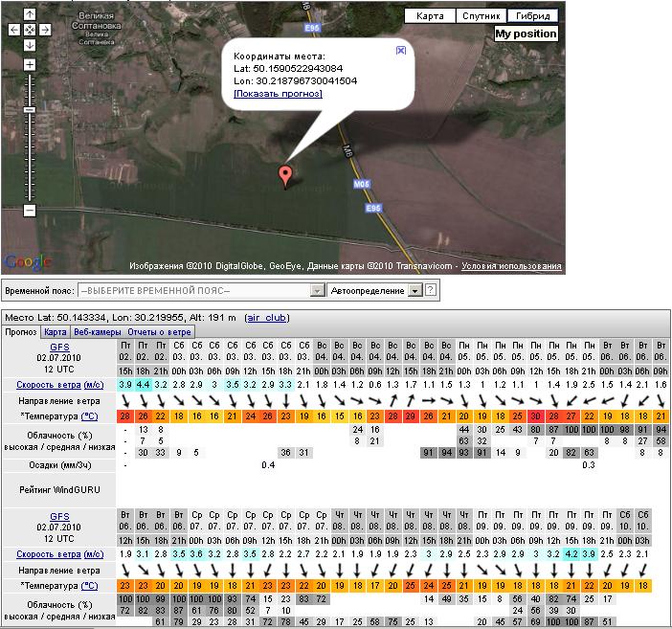The width and height of the screenshot is (672, 629).
Task: Click the center return-to-position map icon
Action: 30,30
